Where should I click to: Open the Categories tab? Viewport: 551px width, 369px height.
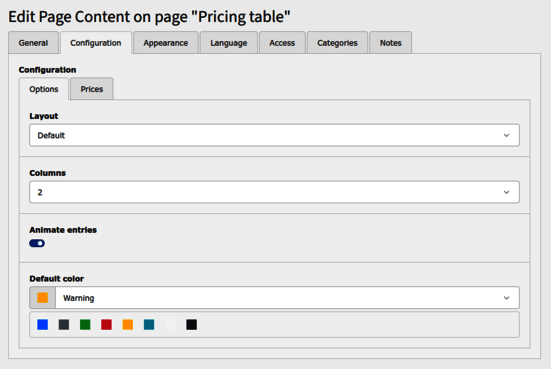[337, 43]
